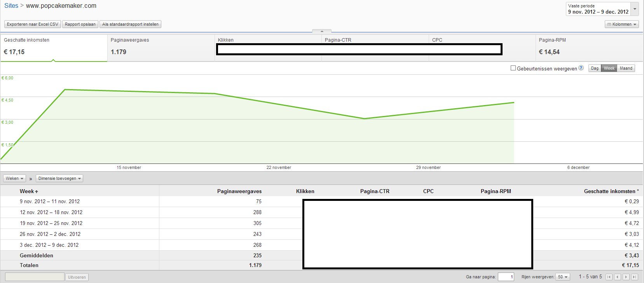
Task: Click the Rapport opslaan button
Action: pyautogui.click(x=80, y=24)
